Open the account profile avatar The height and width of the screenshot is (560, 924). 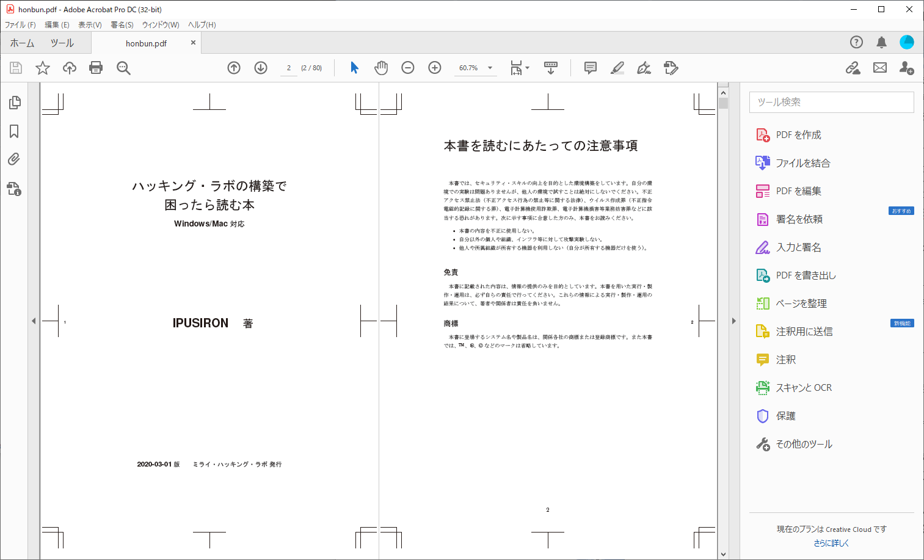pos(907,42)
